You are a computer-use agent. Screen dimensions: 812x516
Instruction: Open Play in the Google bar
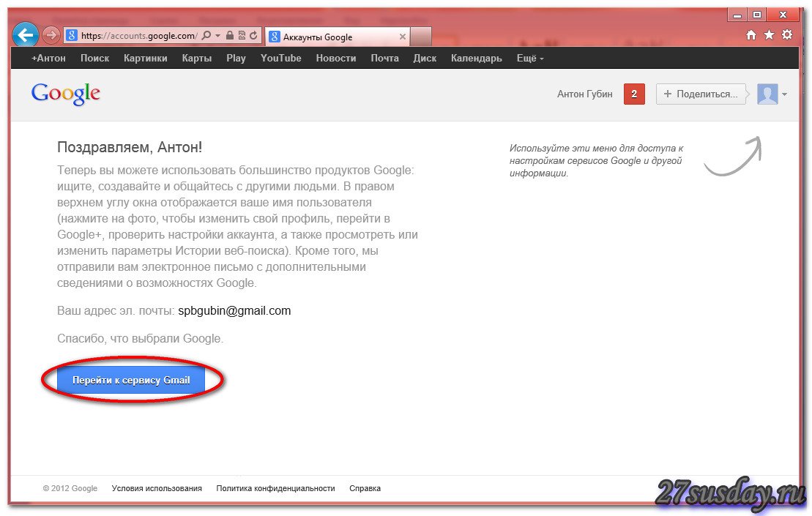pyautogui.click(x=236, y=59)
